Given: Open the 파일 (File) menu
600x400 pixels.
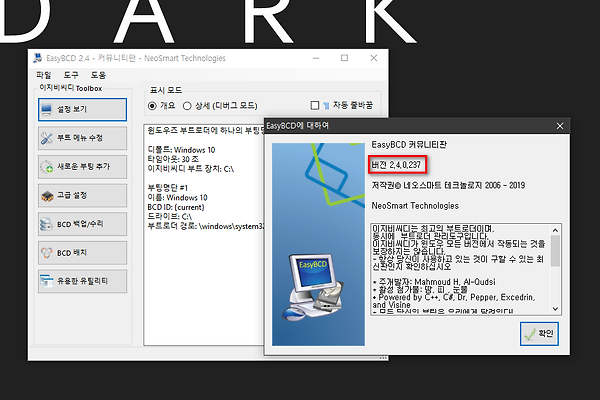Looking at the screenshot, I should [x=44, y=75].
